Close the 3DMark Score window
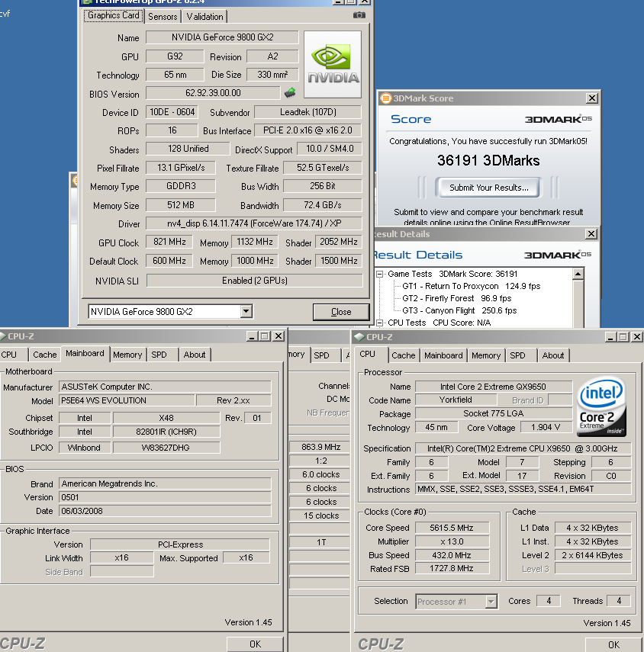The image size is (644, 652). tap(592, 98)
